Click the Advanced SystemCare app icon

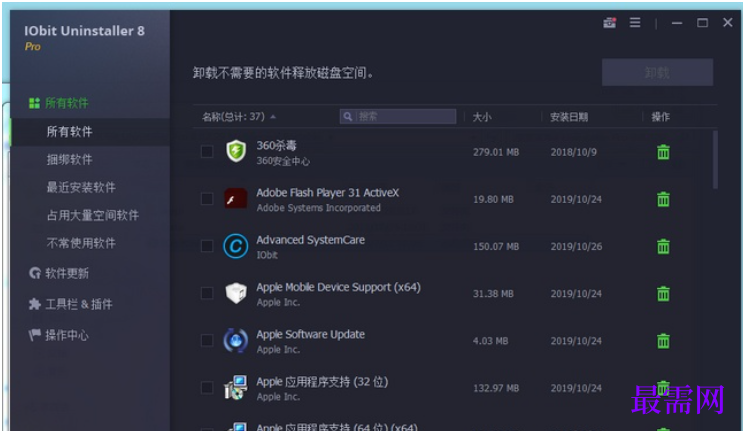click(236, 246)
